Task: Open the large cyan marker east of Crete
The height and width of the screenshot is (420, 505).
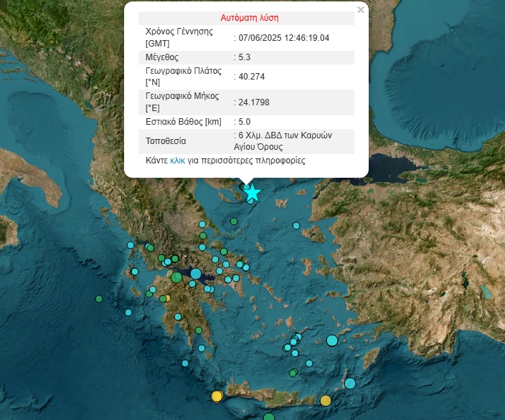Action: coord(349,383)
